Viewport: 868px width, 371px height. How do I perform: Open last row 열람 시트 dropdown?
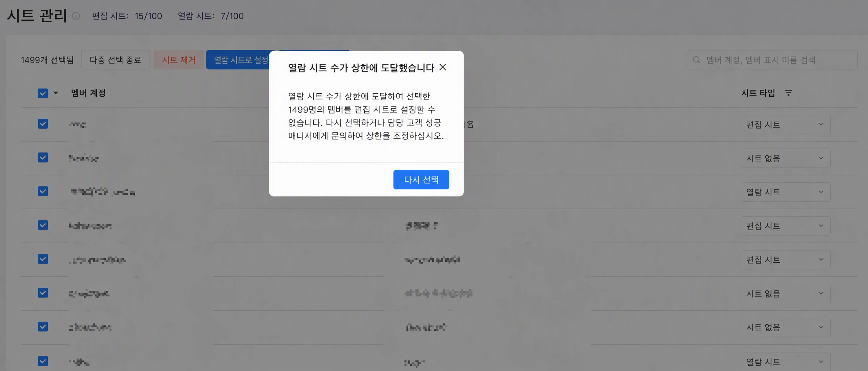pos(786,362)
